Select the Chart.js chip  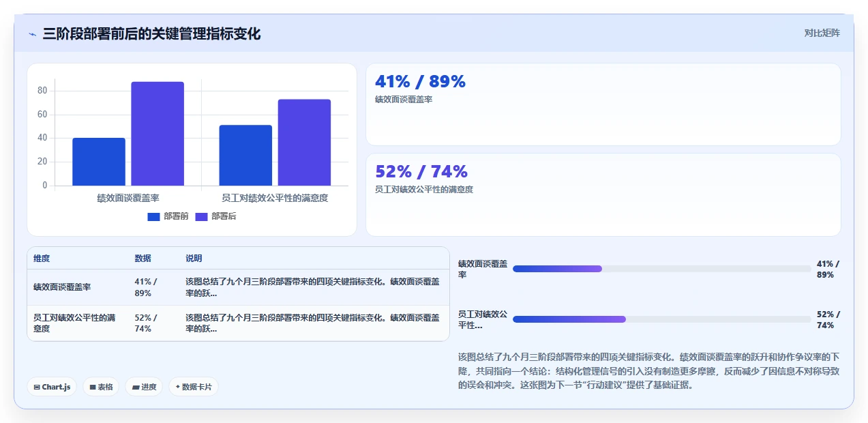[52, 387]
